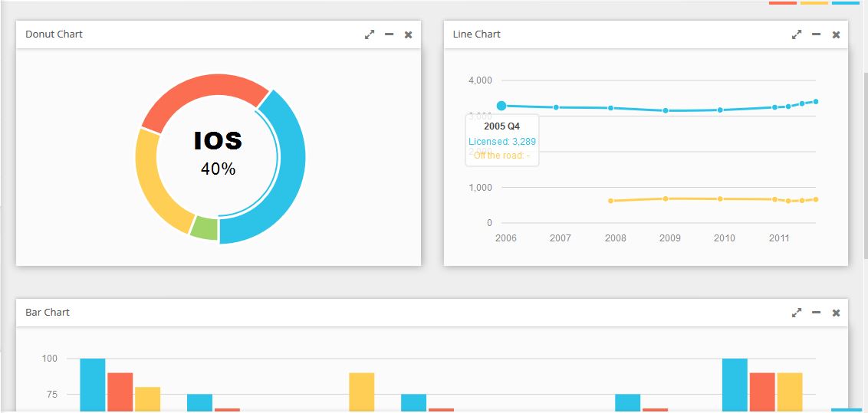Click the 2010 x-axis label
The width and height of the screenshot is (868, 413).
725,238
